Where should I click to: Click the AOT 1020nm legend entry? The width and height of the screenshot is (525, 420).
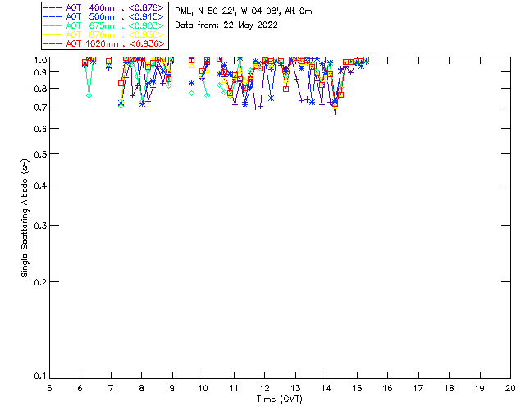click(104, 43)
